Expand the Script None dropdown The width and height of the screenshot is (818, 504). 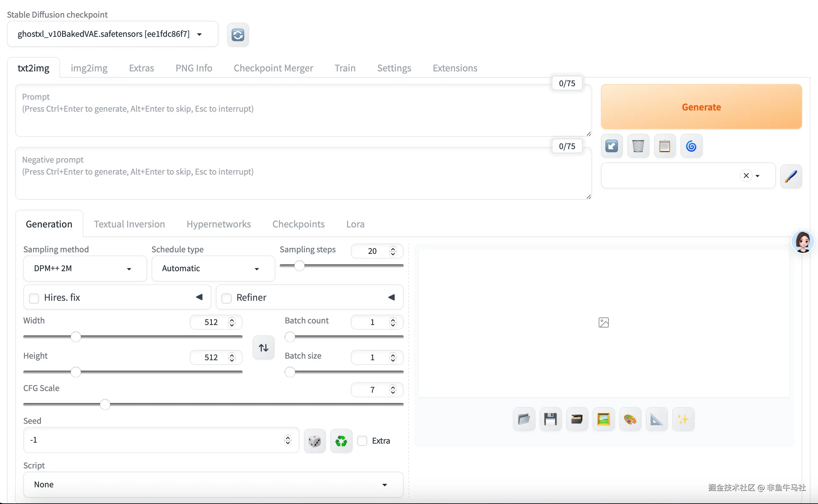coord(213,484)
